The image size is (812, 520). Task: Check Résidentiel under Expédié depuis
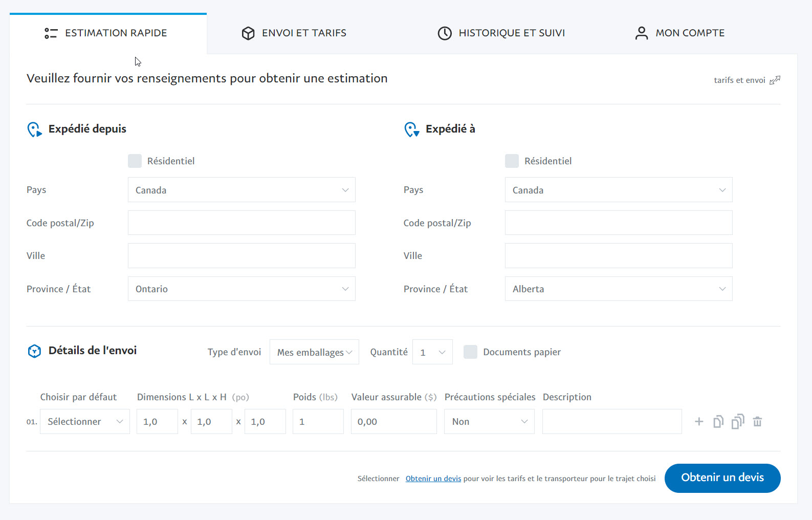coord(135,161)
